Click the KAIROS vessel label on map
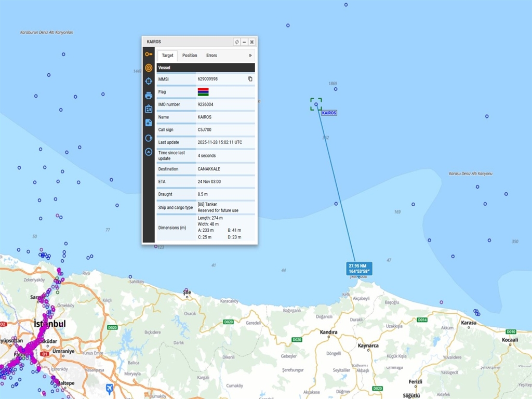The image size is (532, 399). click(x=329, y=113)
